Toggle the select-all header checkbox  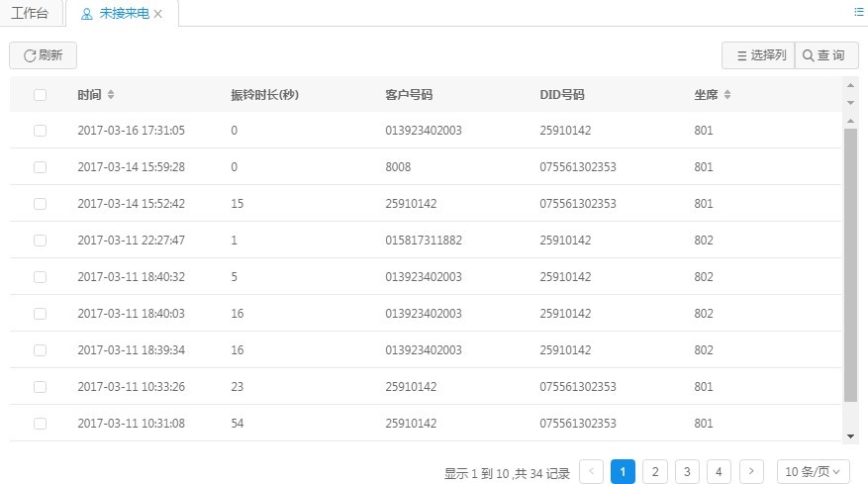[x=40, y=95]
